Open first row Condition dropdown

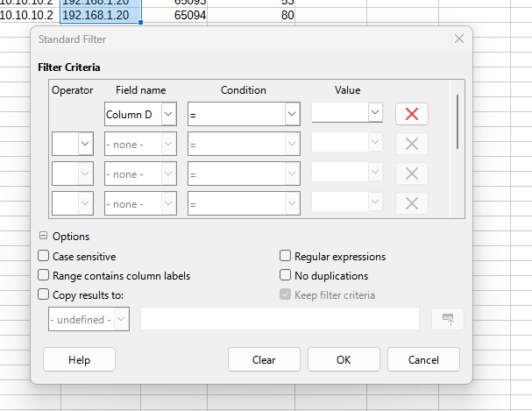291,114
